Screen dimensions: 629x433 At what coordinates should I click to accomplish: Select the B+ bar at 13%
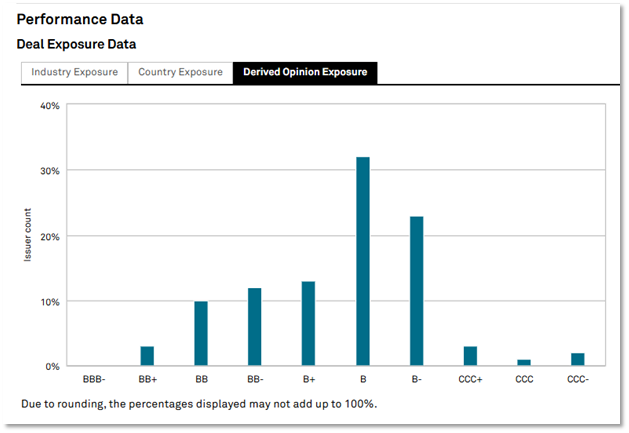[x=308, y=324]
